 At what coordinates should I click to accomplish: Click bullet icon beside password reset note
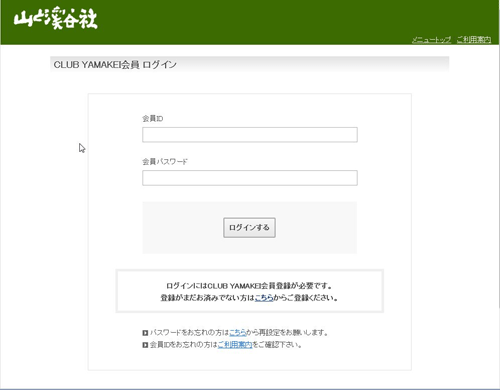coord(145,333)
